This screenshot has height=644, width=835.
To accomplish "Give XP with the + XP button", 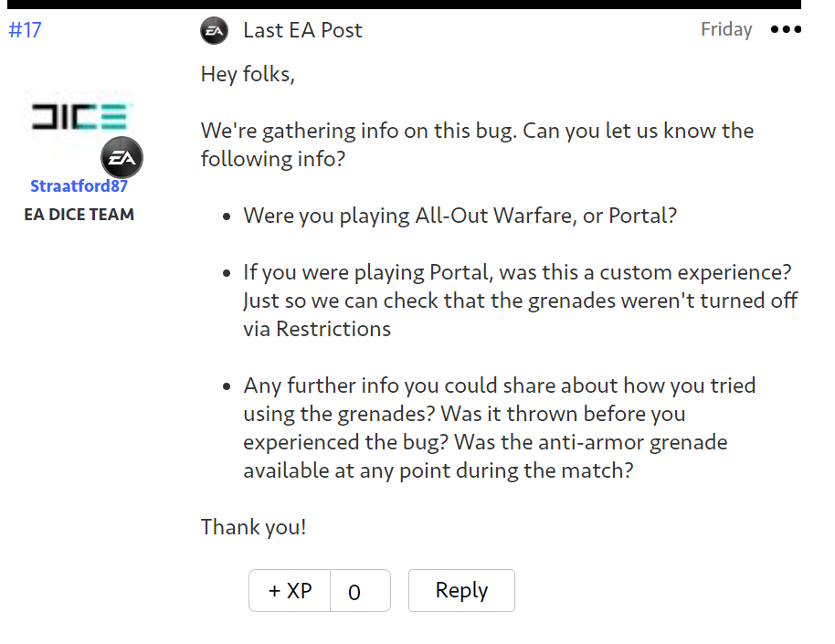I will click(x=290, y=591).
